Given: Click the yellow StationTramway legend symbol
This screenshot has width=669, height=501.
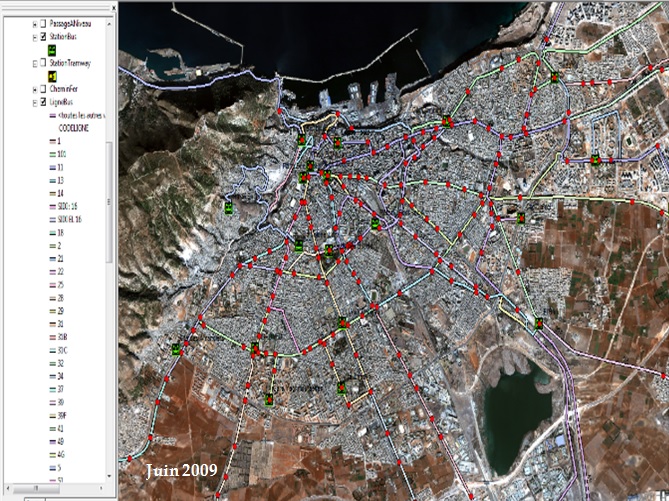Looking at the screenshot, I should [x=53, y=75].
